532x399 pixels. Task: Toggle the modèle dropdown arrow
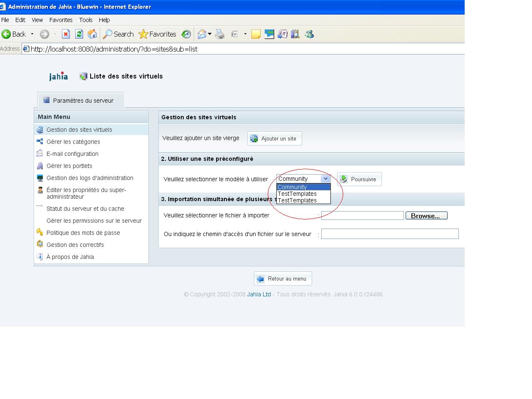[x=325, y=179]
